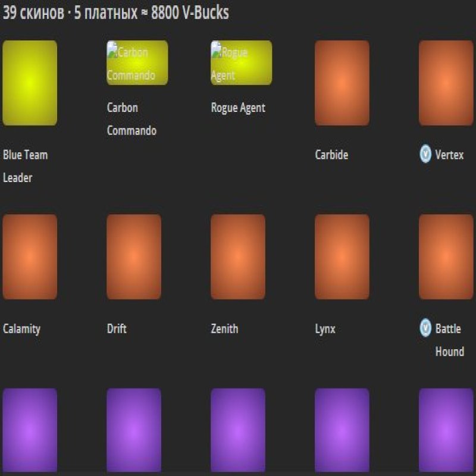Click the first purple card in the bottom row
Viewport: 476px width, 476px height.
pyautogui.click(x=30, y=431)
